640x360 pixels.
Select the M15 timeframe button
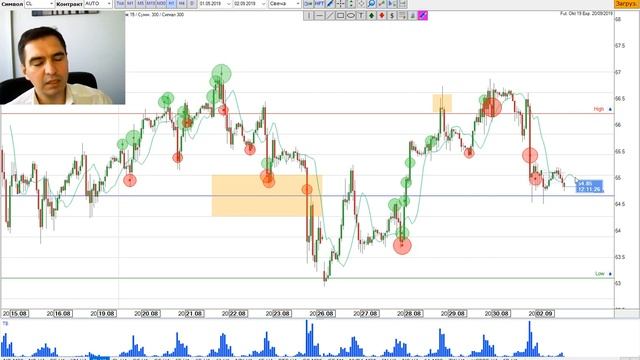(x=151, y=4)
